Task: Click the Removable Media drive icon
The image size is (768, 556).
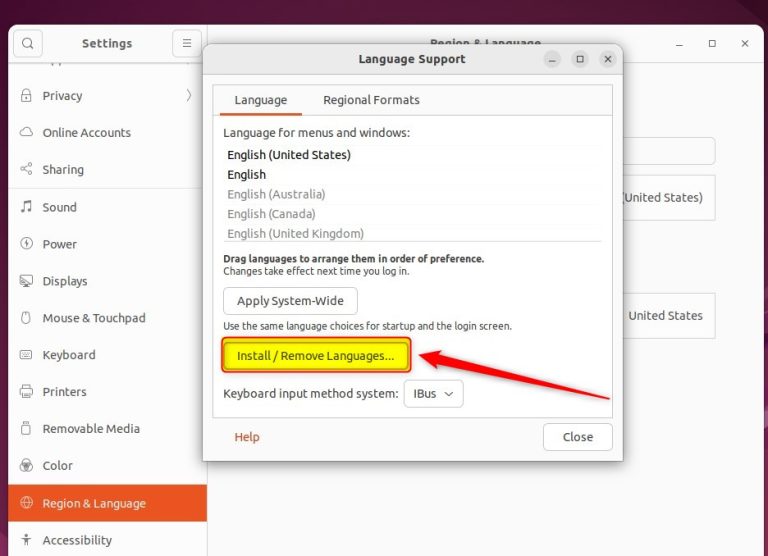Action: click(26, 428)
